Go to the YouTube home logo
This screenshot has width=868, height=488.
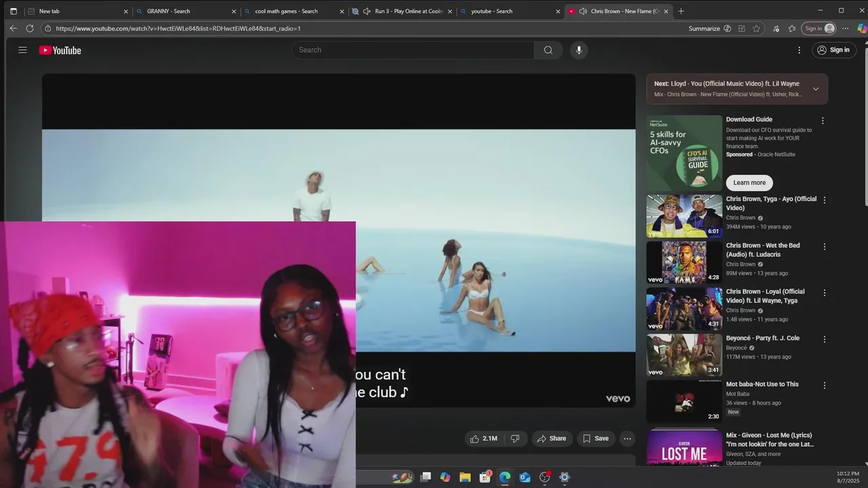60,50
